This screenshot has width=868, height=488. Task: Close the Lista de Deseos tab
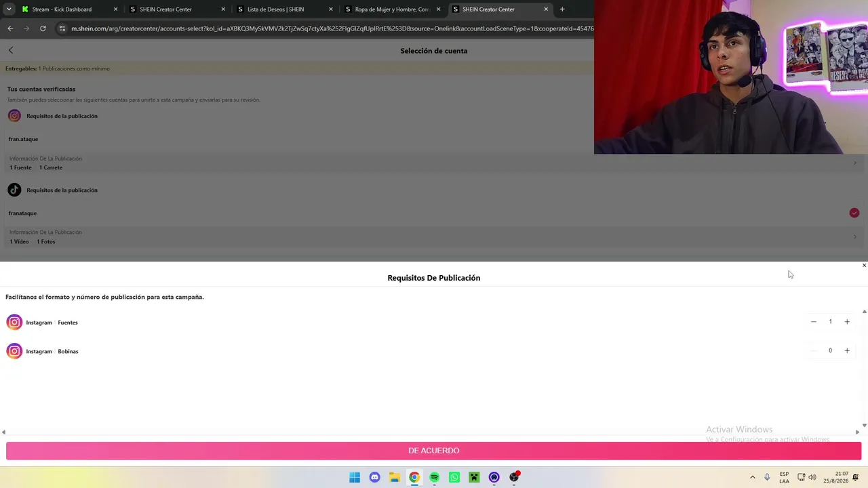click(330, 9)
